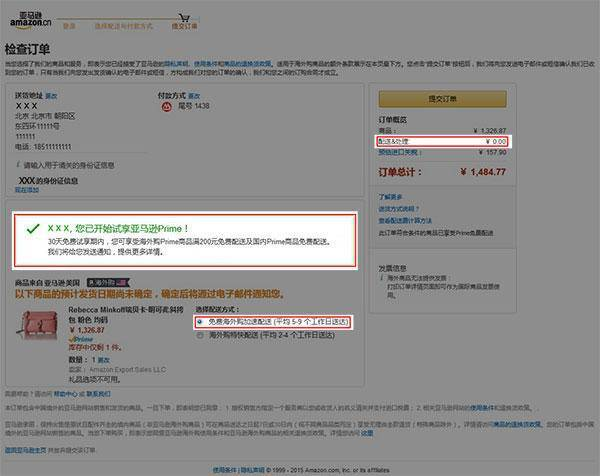The image size is (600, 476).
Task: Change product quantity with 更改 link
Action: coord(104,360)
